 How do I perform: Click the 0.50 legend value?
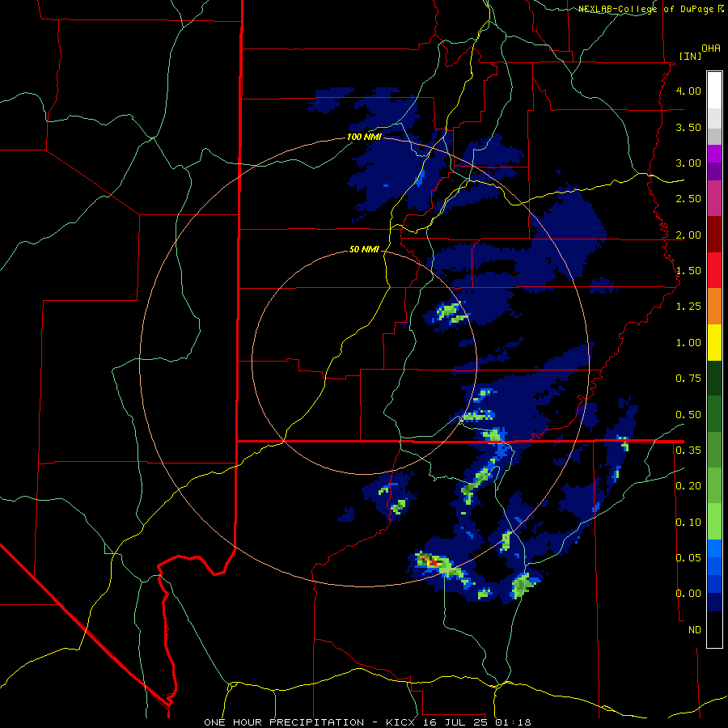click(688, 415)
